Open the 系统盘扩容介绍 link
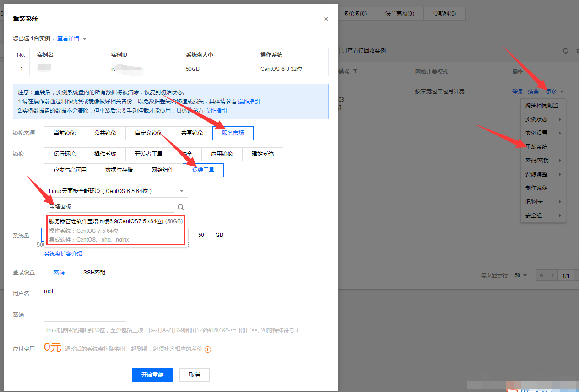 [x=63, y=254]
